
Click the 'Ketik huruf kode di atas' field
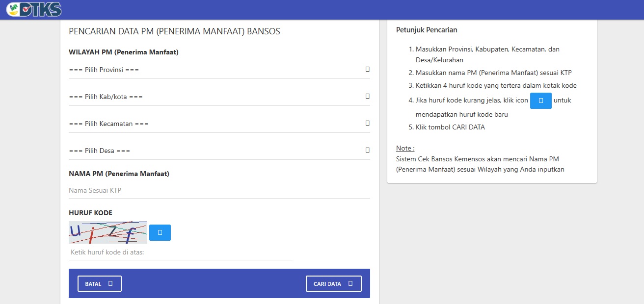point(181,253)
